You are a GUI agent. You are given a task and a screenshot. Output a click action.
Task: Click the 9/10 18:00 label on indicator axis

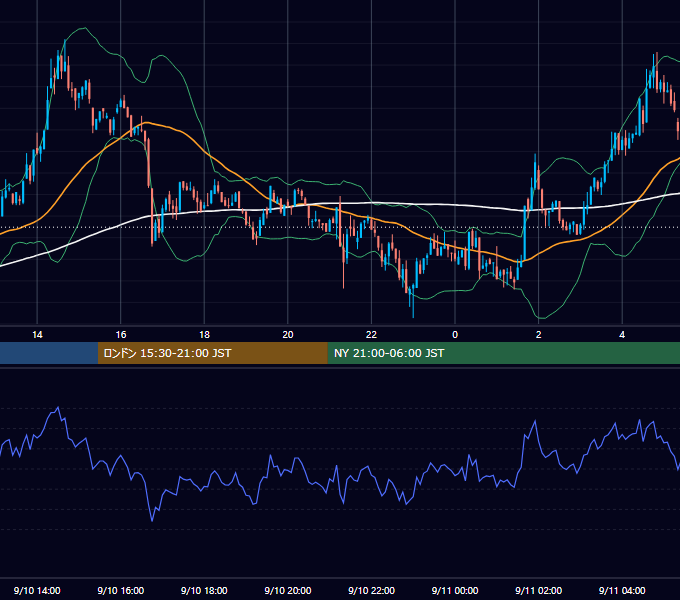click(x=204, y=590)
